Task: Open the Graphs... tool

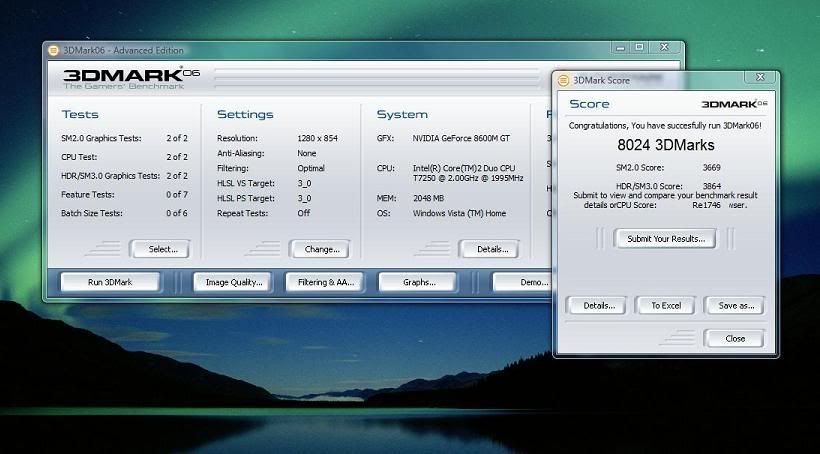Action: pyautogui.click(x=418, y=282)
